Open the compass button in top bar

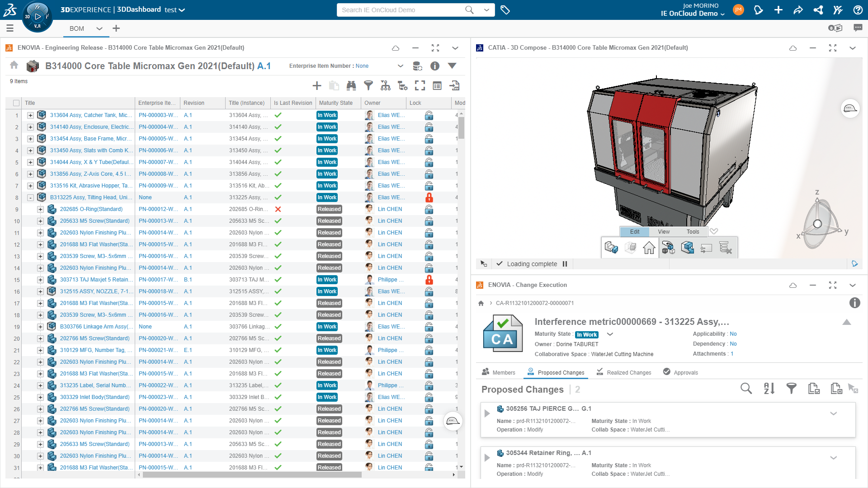[38, 17]
